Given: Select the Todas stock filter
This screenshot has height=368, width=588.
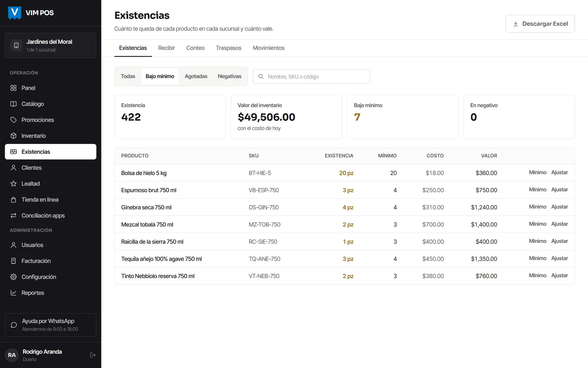Looking at the screenshot, I should click(128, 77).
